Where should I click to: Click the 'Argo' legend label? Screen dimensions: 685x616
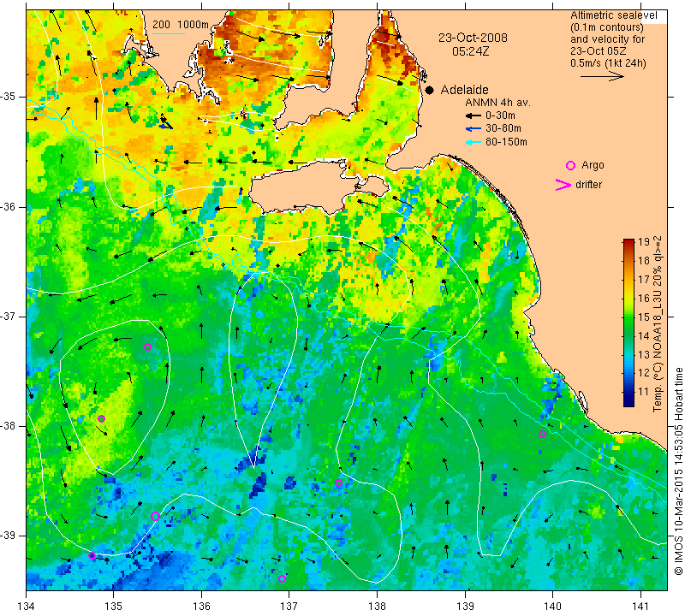pos(593,165)
